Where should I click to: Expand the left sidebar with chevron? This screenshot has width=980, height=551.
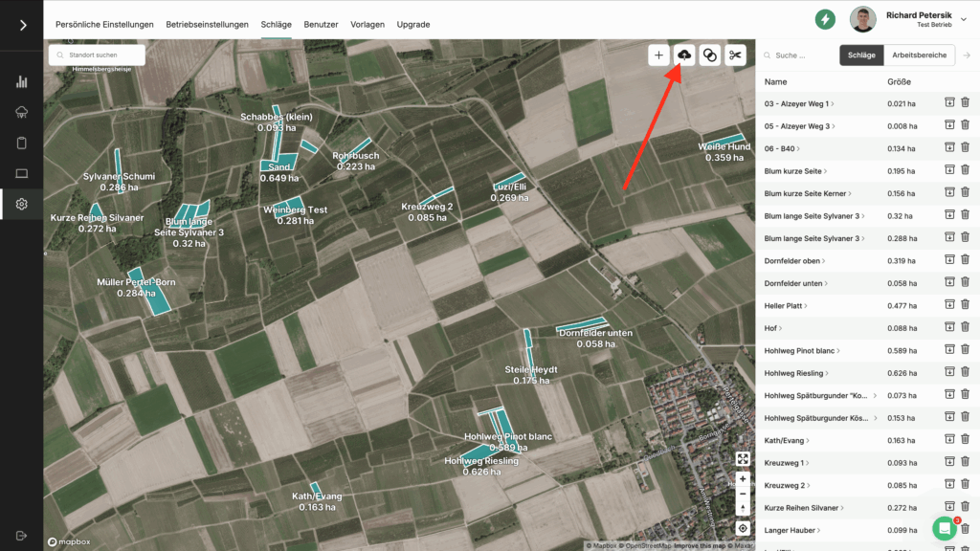click(22, 25)
